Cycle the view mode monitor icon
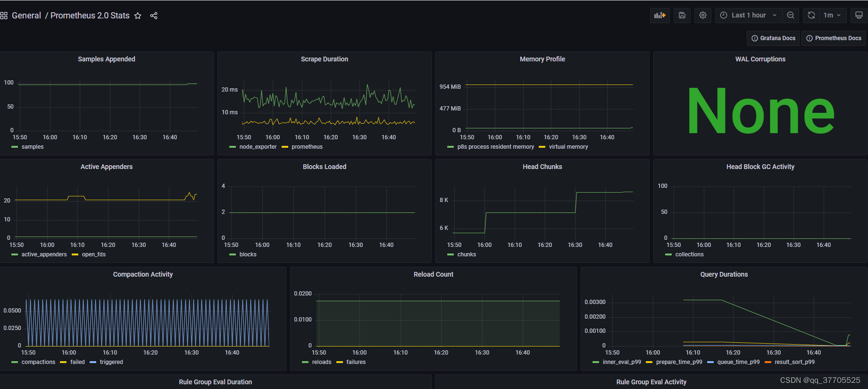868x389 pixels. pyautogui.click(x=859, y=15)
